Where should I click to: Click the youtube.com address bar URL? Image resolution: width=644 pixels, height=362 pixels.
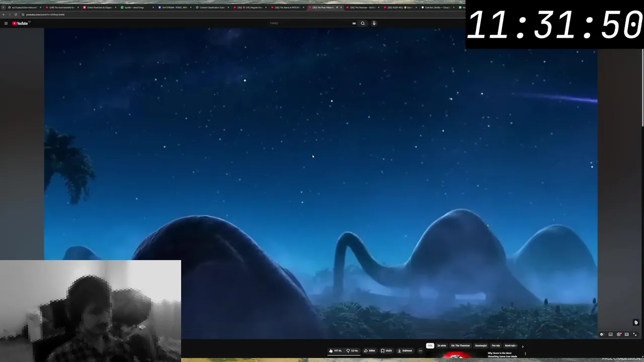(45, 15)
